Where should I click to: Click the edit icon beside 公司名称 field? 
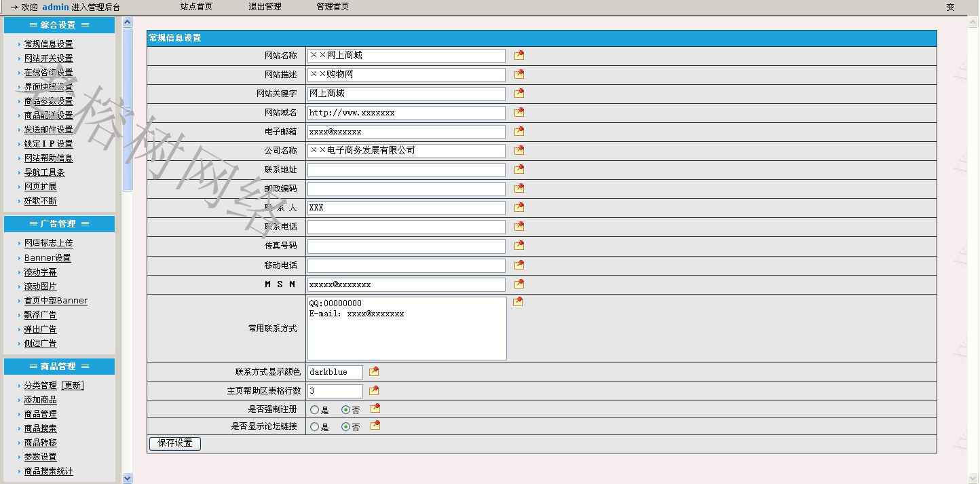point(519,150)
